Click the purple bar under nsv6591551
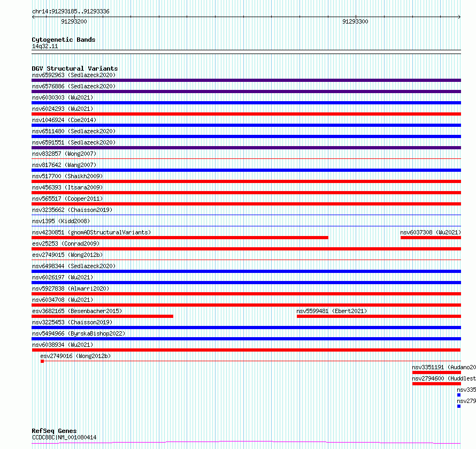This screenshot has height=449, width=476. tap(246, 148)
